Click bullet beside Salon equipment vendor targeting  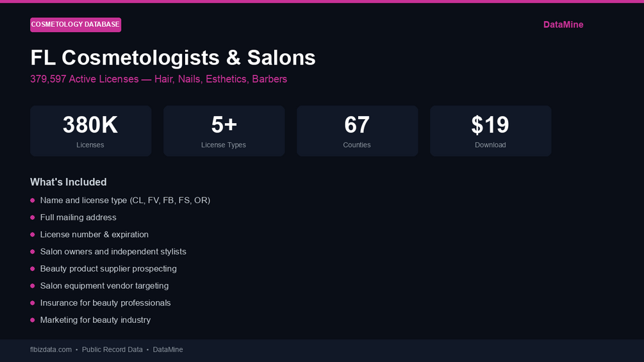33,286
